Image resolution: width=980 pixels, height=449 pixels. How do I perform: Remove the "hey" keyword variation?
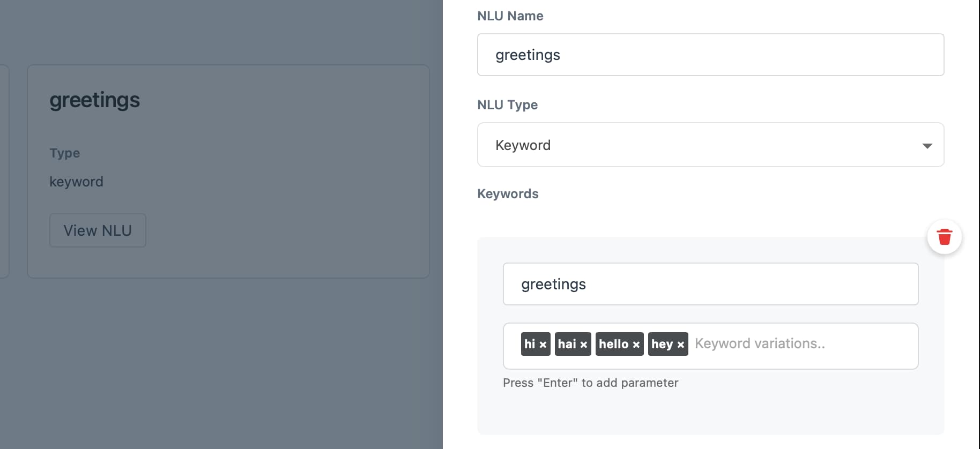[681, 345]
